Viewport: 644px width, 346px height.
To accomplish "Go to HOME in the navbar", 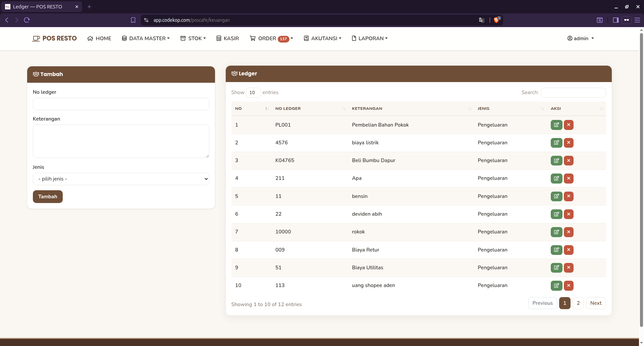I will coord(99,39).
